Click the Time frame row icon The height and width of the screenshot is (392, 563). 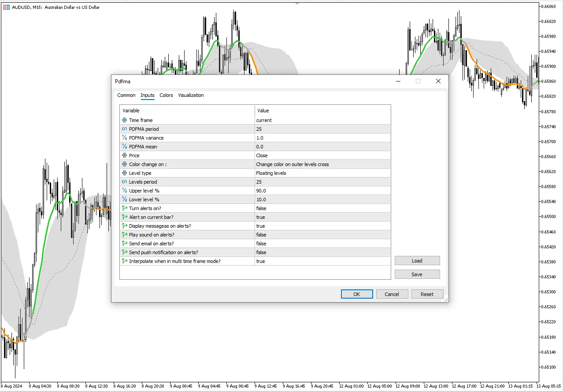pyautogui.click(x=125, y=120)
